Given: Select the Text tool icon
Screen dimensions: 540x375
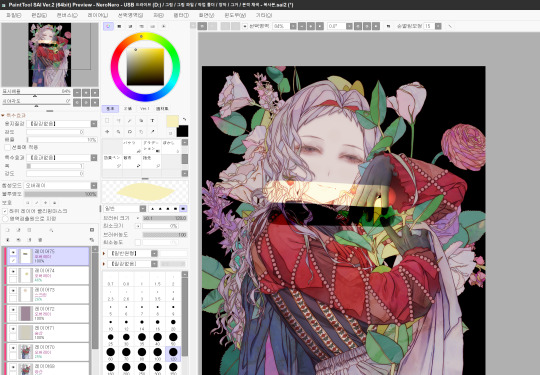Looking at the screenshot, I should click(x=152, y=121).
